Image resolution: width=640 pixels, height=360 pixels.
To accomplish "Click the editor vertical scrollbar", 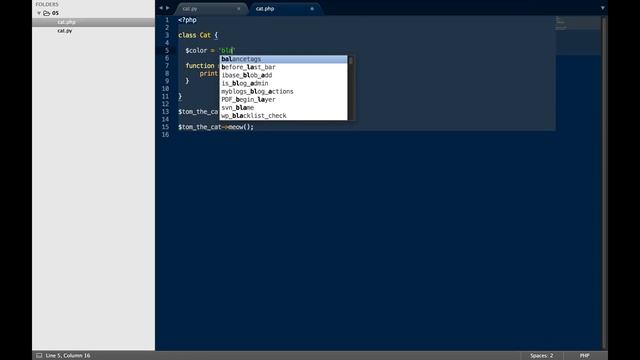I will [604, 182].
